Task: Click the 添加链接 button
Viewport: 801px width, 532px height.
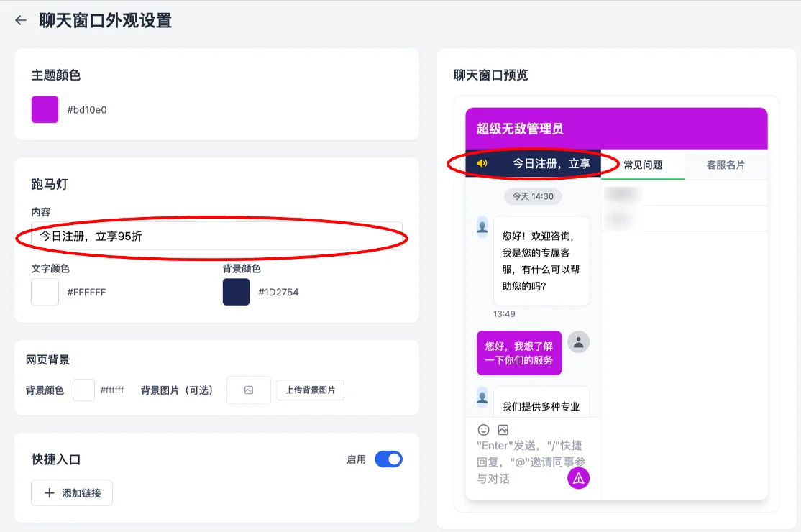Action: tap(72, 493)
